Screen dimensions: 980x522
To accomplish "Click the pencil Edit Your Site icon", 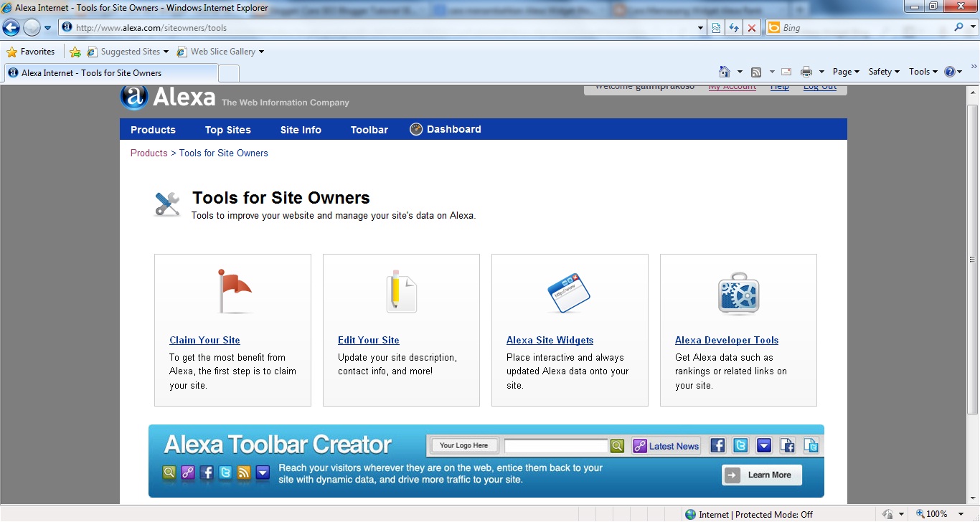I will (401, 291).
